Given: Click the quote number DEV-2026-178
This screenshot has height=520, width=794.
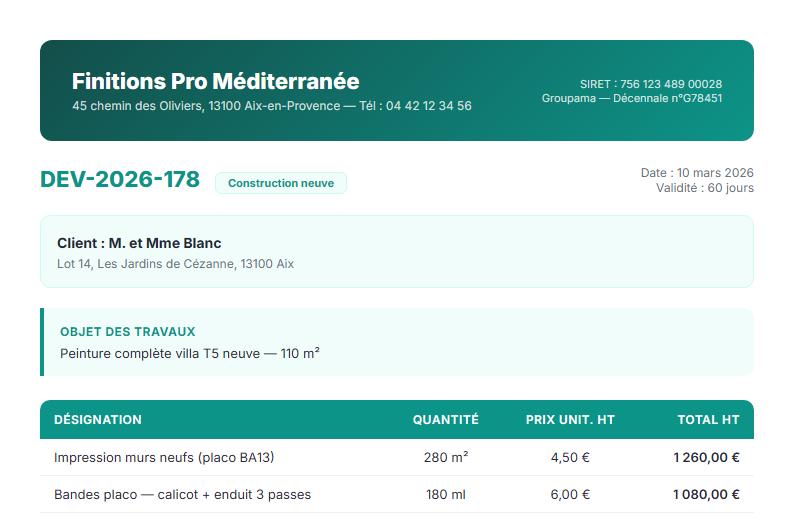Looking at the screenshot, I should tap(119, 180).
